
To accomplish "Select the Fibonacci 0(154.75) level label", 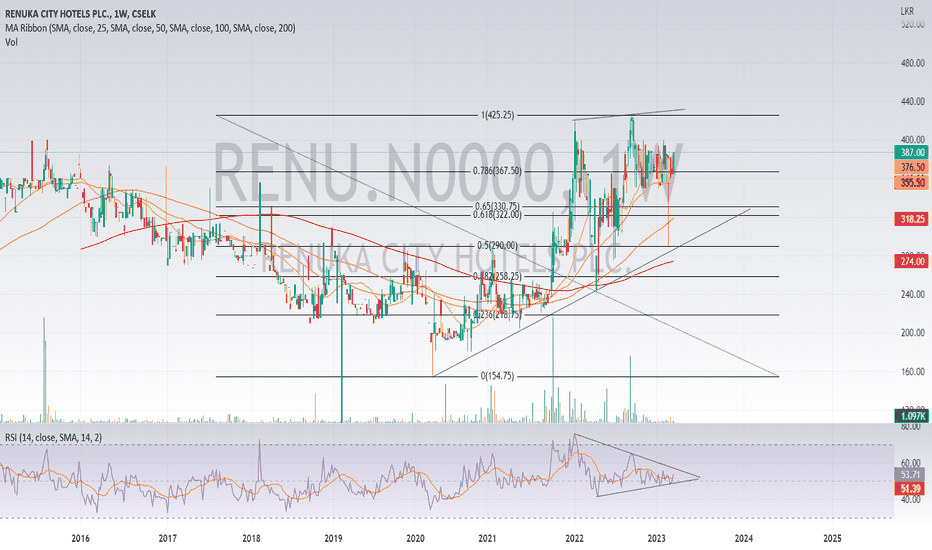I will (498, 376).
